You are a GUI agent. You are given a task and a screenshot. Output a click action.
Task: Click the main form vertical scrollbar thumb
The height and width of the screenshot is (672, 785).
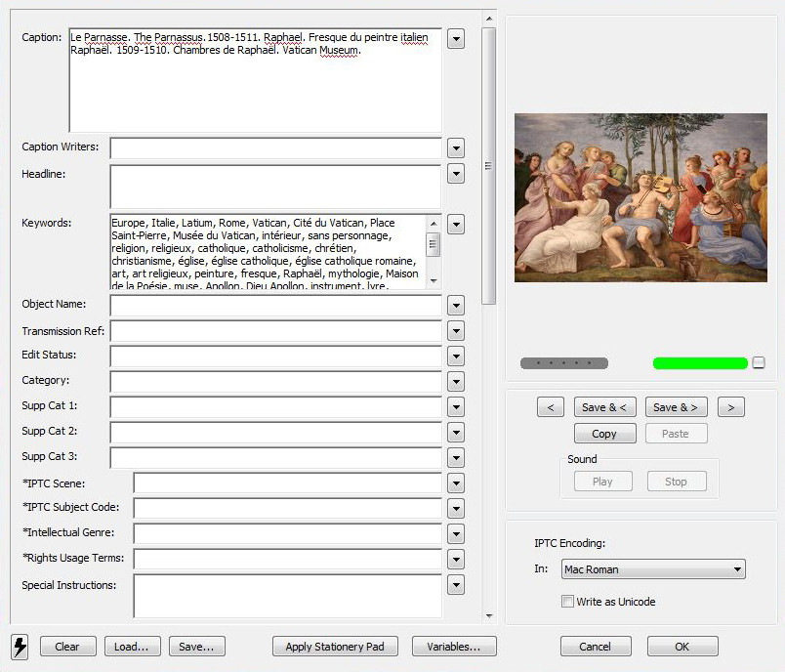coord(488,166)
